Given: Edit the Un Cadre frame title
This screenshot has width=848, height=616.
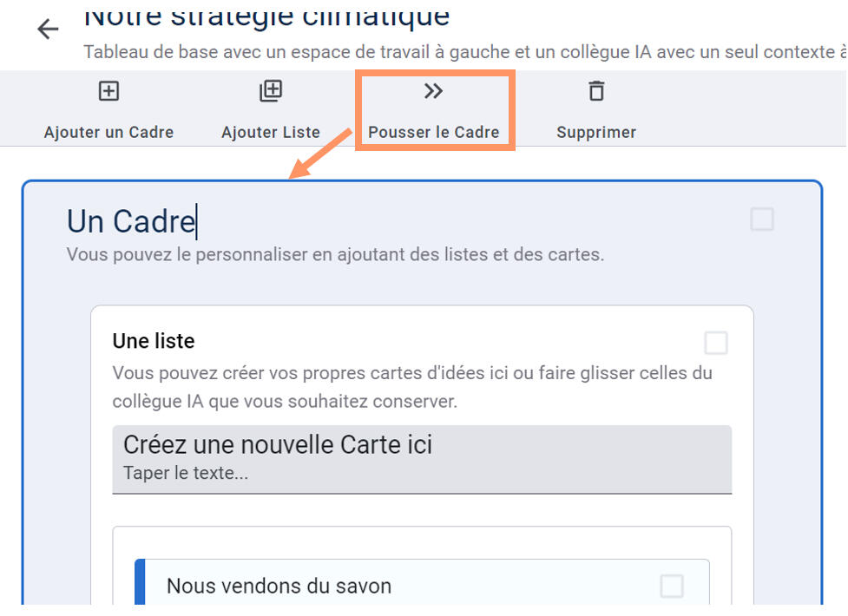Looking at the screenshot, I should 131,221.
